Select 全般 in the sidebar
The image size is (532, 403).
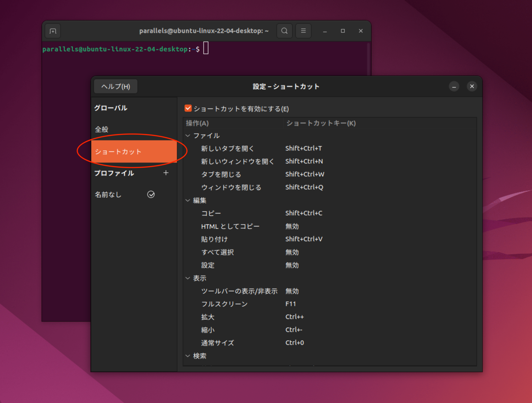(x=134, y=129)
